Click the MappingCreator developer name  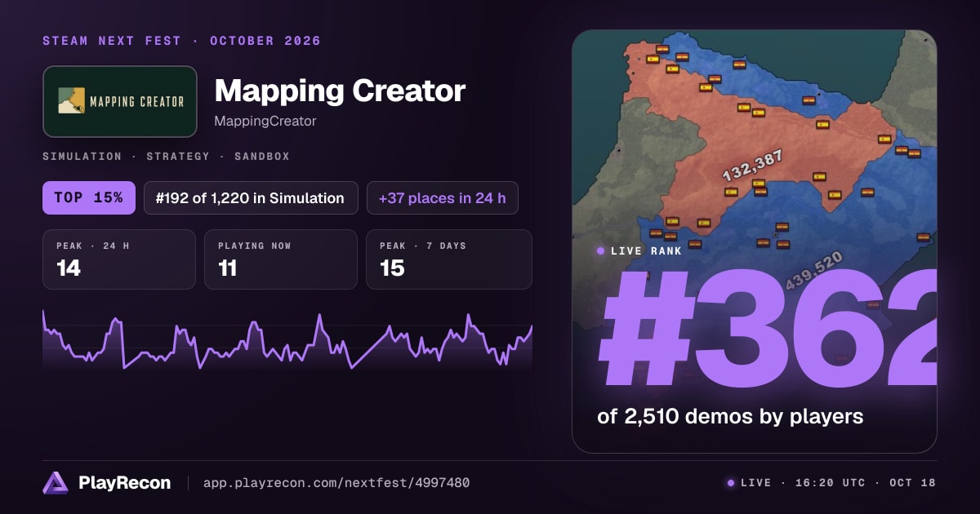[265, 122]
